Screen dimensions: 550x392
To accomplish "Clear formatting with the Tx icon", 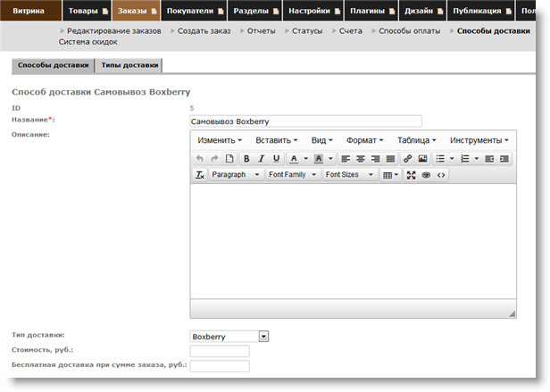I will coord(200,175).
